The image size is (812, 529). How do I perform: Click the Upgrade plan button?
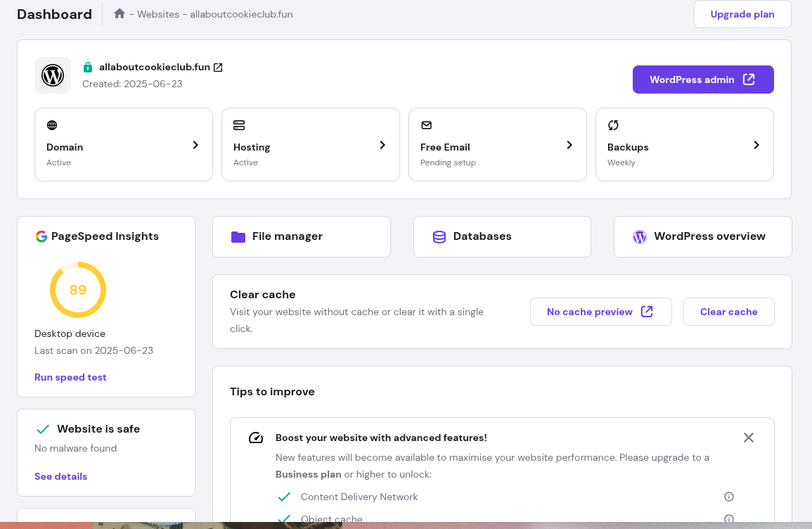742,13
